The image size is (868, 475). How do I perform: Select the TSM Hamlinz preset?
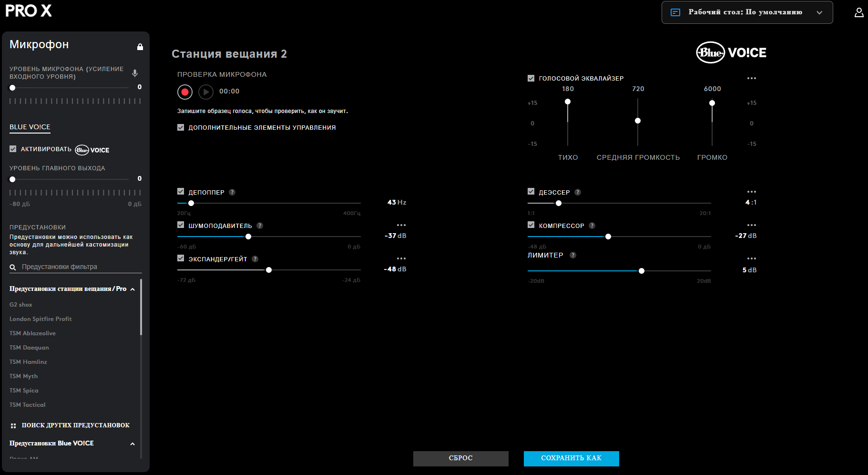click(x=28, y=362)
